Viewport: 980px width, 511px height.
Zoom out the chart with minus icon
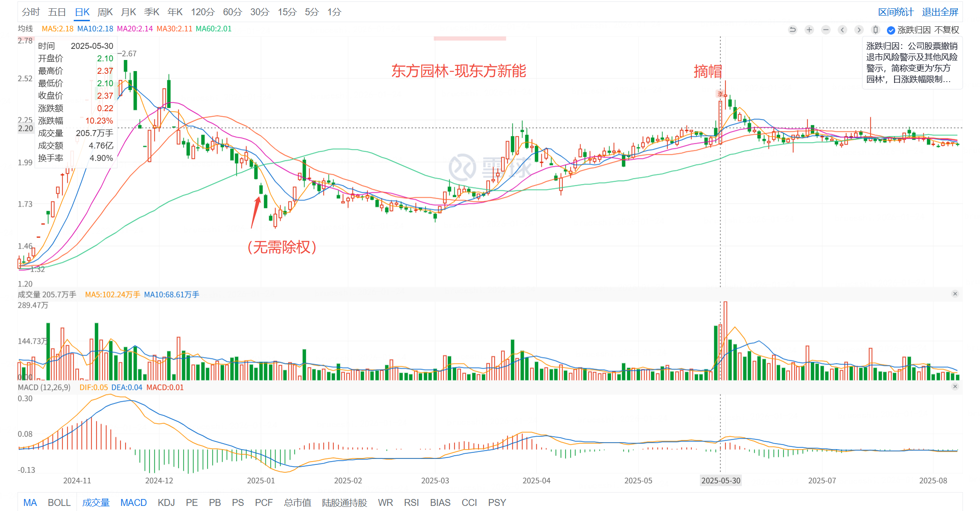[826, 30]
